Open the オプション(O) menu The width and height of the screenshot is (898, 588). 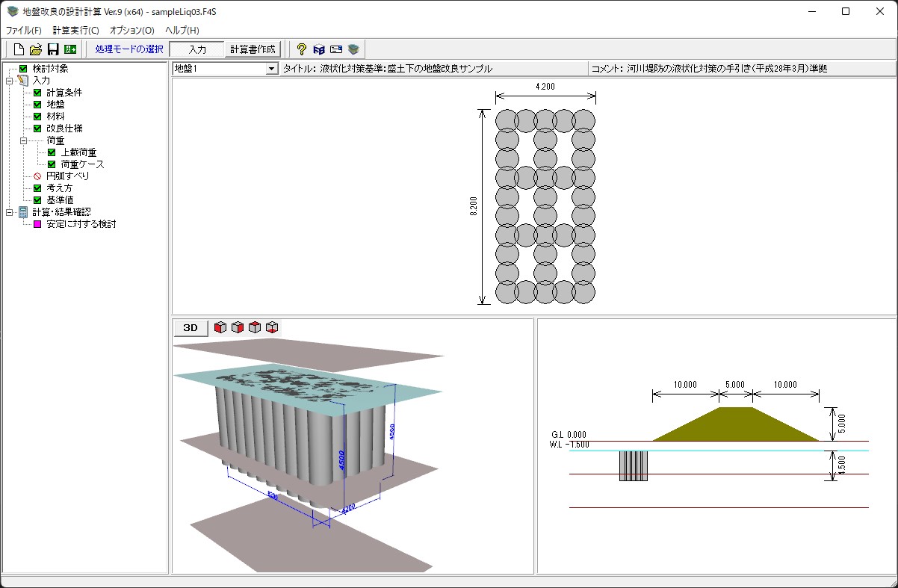(x=131, y=31)
